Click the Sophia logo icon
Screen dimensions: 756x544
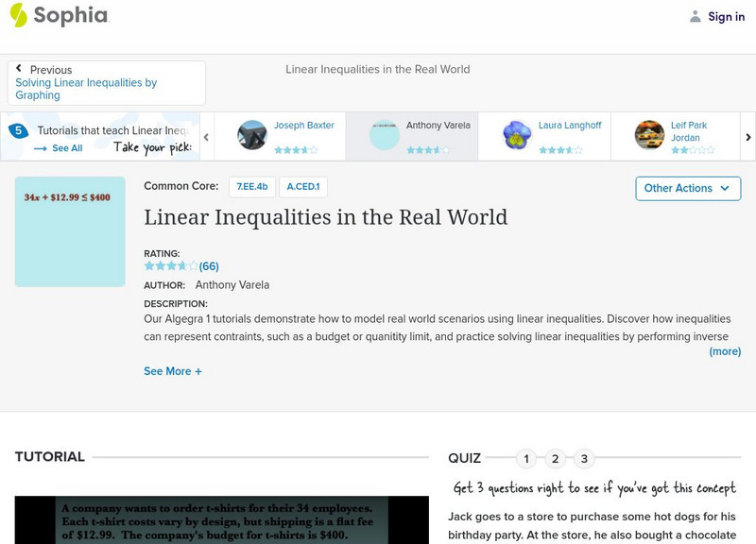(x=19, y=15)
